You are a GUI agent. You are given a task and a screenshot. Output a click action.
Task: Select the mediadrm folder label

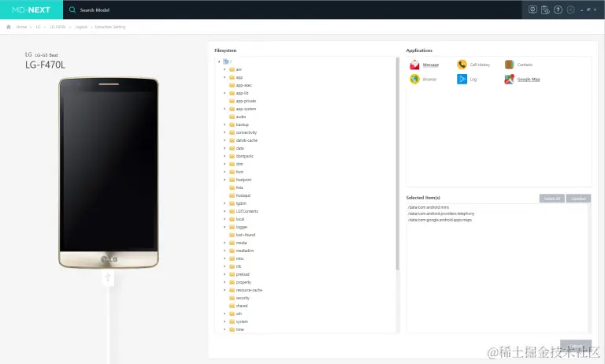pyautogui.click(x=245, y=251)
